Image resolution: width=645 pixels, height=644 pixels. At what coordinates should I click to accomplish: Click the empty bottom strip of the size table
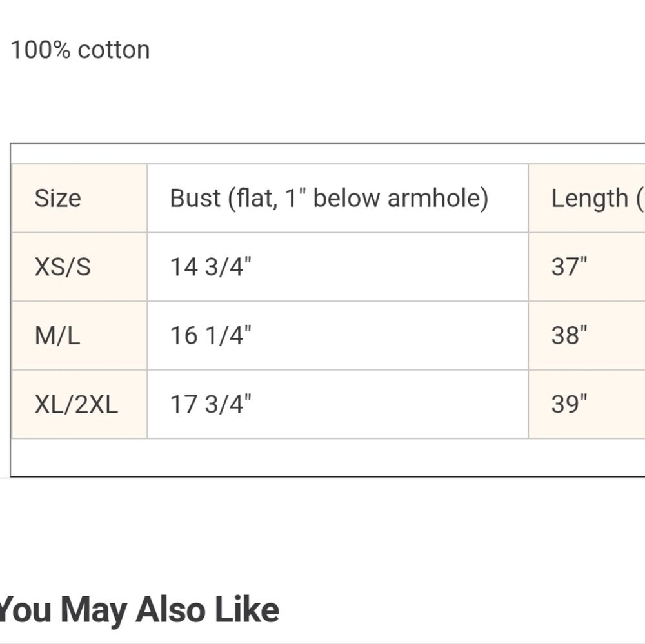328,457
